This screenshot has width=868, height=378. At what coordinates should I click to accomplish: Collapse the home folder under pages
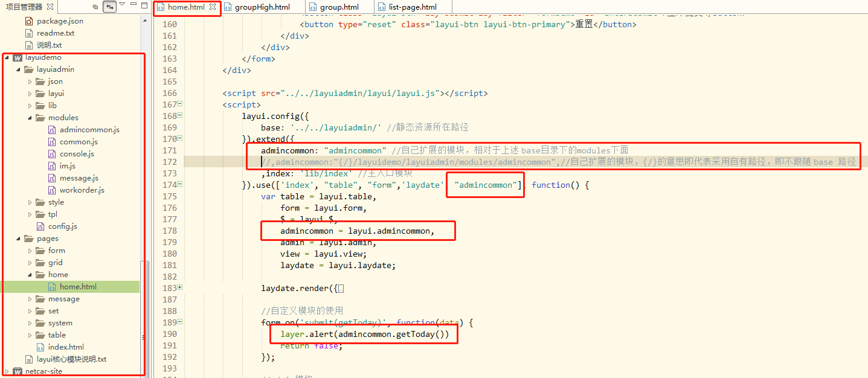[x=30, y=275]
